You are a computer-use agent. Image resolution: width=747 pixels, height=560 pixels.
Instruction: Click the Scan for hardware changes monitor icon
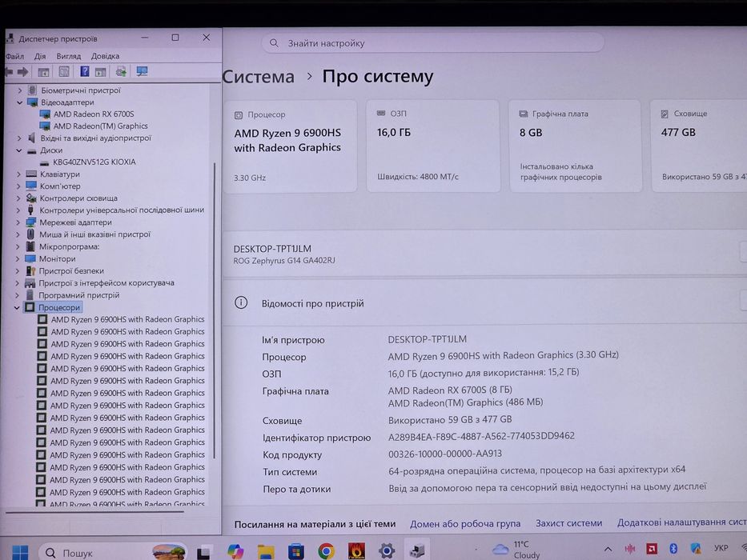[142, 71]
